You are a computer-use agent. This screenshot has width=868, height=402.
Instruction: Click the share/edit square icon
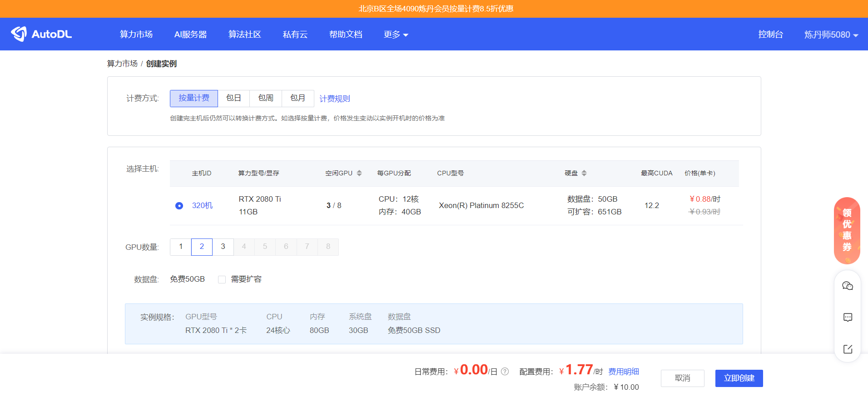pyautogui.click(x=848, y=349)
